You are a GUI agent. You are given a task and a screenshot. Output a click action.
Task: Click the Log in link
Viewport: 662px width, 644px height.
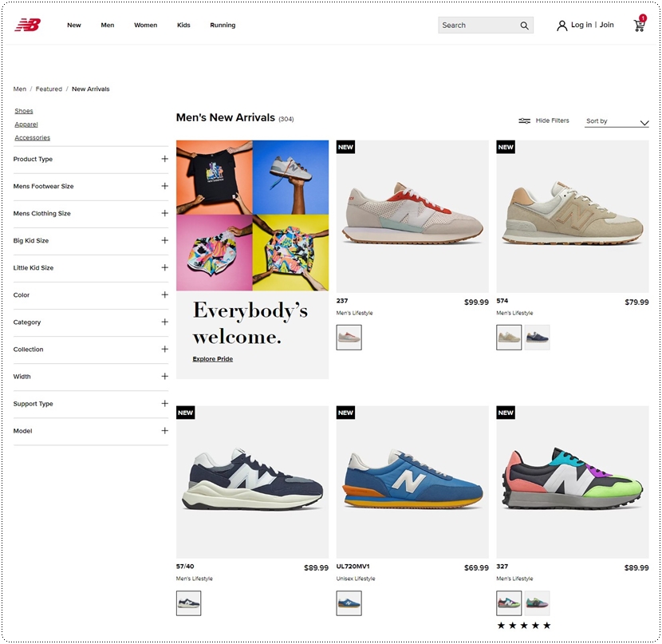click(581, 25)
